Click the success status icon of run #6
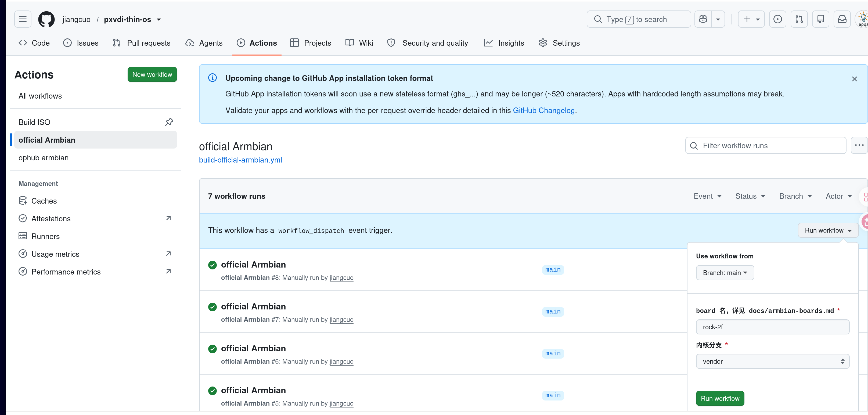Image resolution: width=868 pixels, height=415 pixels. click(212, 349)
